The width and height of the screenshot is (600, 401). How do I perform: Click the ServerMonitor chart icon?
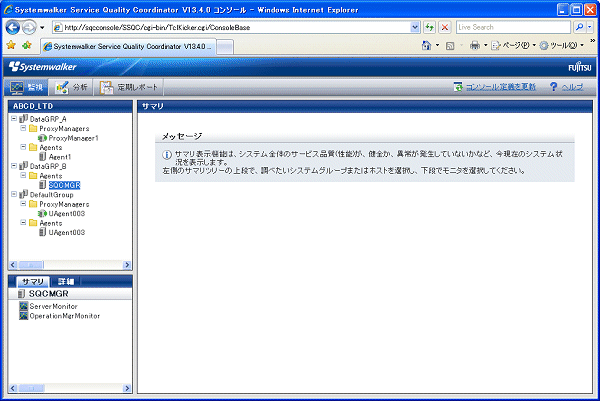pyautogui.click(x=24, y=306)
